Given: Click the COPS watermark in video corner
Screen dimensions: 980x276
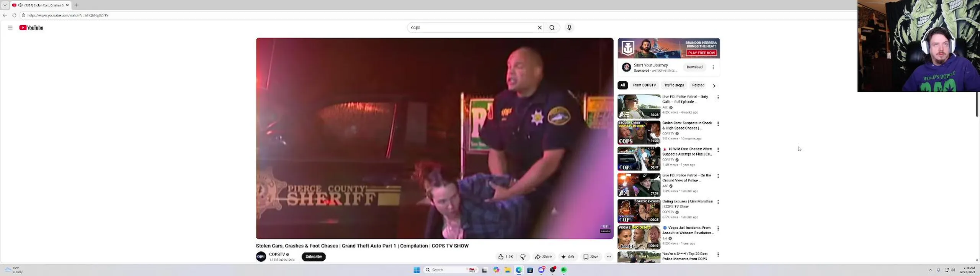Looking at the screenshot, I should tap(605, 228).
